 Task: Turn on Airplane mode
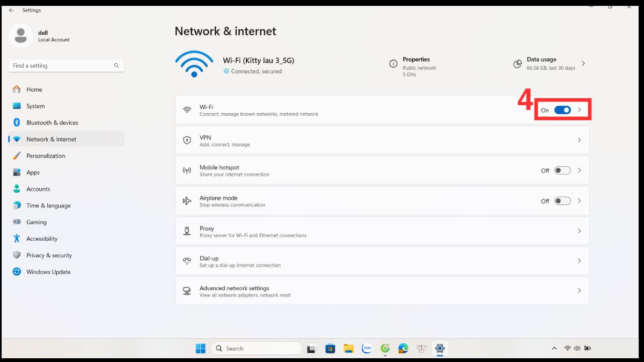coord(562,201)
